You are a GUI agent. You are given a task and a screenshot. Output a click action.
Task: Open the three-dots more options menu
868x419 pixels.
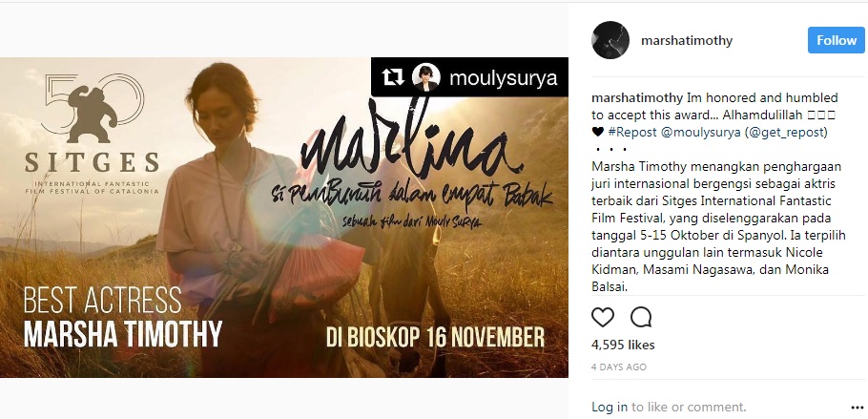click(x=857, y=408)
